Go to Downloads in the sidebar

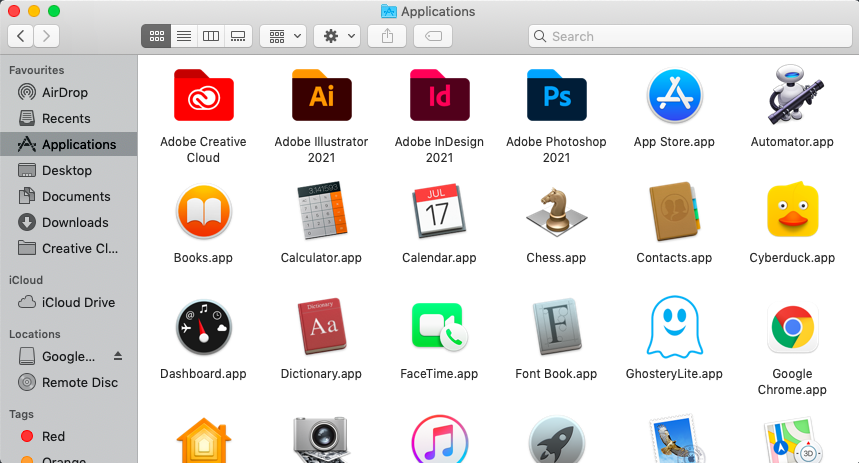(75, 222)
